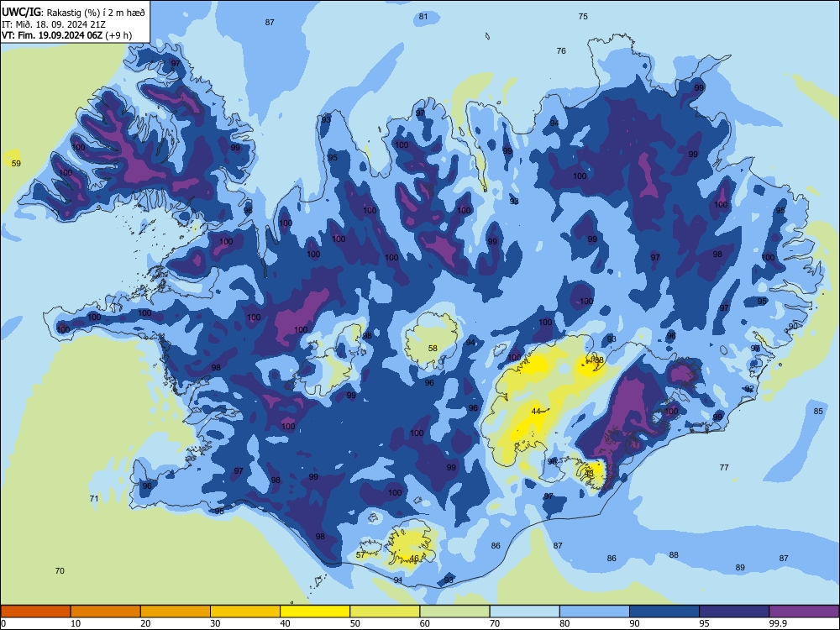
Task: Click the pale blue 70–80 legend segment
Action: point(524,612)
